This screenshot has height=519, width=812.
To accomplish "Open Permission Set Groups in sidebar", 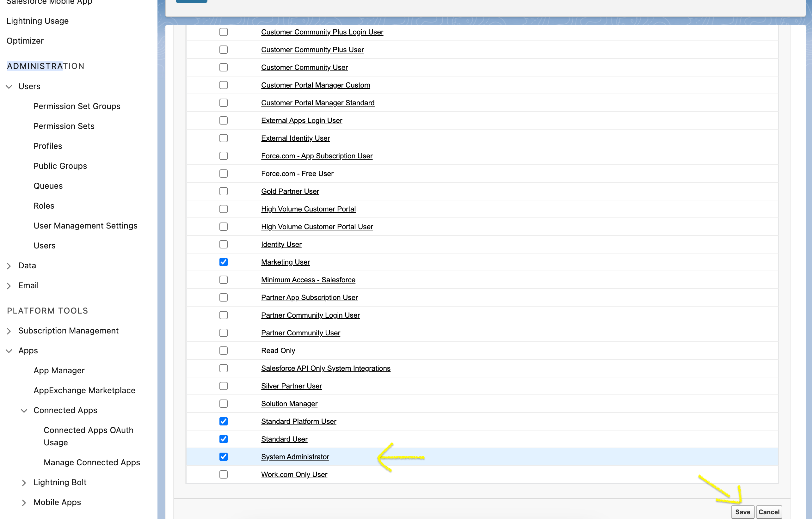I will pos(77,106).
